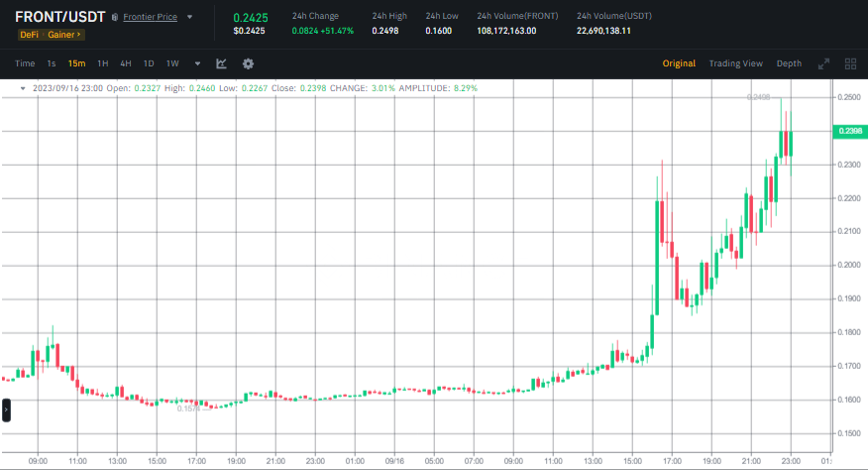Select the 1W interval
The height and width of the screenshot is (470, 868).
tap(172, 63)
